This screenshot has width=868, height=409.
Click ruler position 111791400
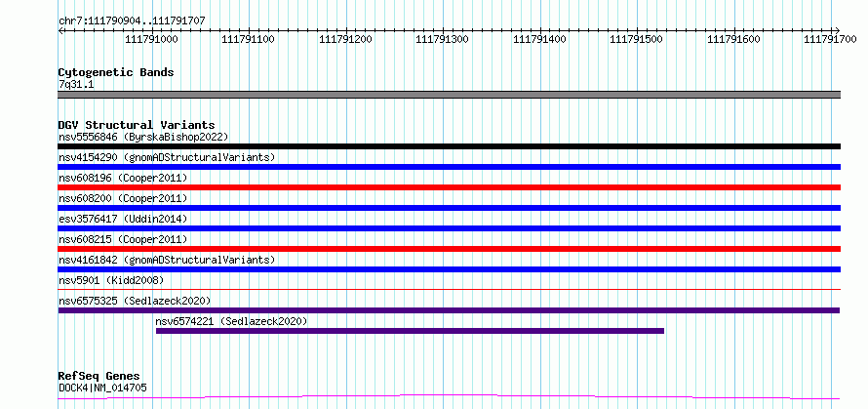(x=540, y=39)
